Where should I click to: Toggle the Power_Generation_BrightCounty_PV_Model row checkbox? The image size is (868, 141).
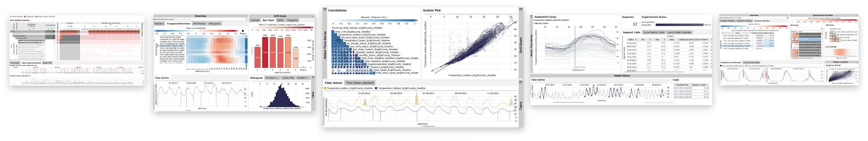click(x=722, y=46)
